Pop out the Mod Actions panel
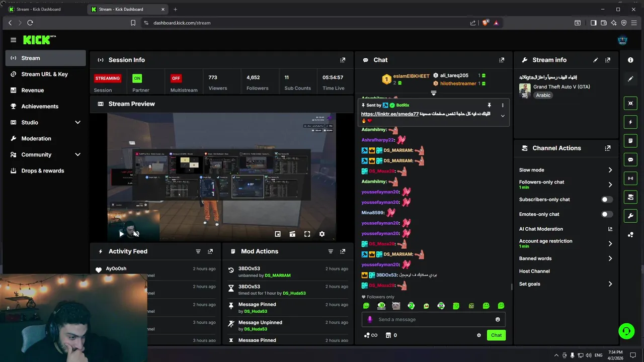 click(343, 251)
